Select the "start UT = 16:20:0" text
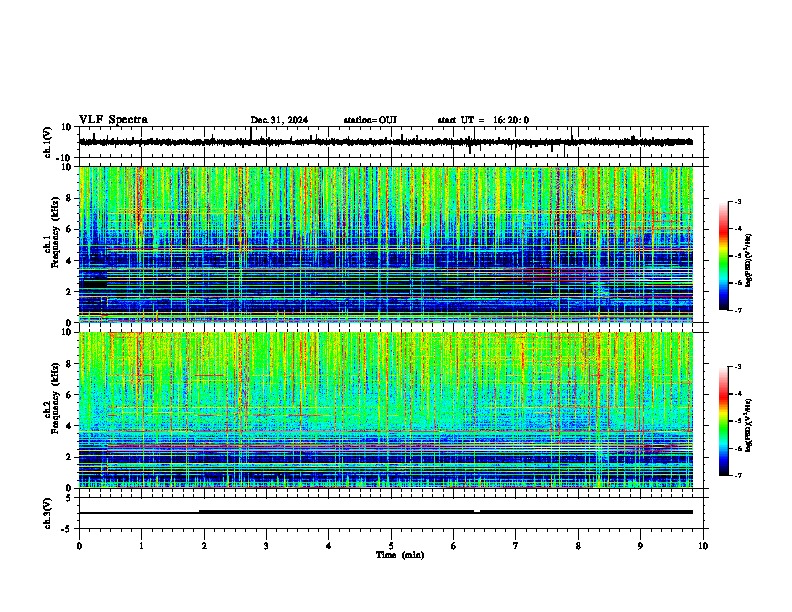 (x=483, y=120)
